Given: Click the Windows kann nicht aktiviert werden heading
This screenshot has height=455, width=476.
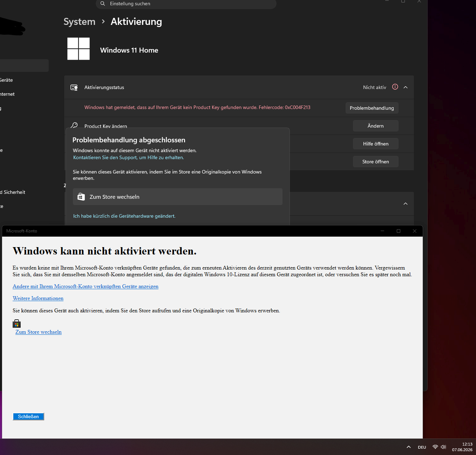Looking at the screenshot, I should pos(105,251).
